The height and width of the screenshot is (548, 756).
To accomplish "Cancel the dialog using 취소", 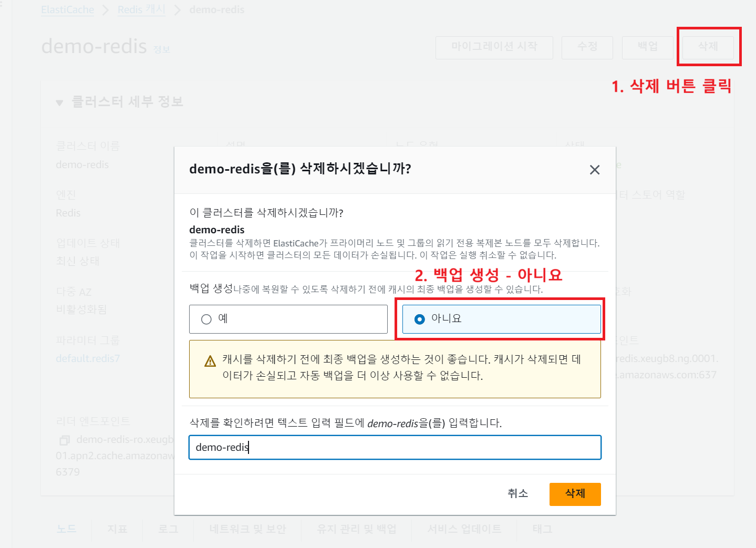I will [x=517, y=494].
